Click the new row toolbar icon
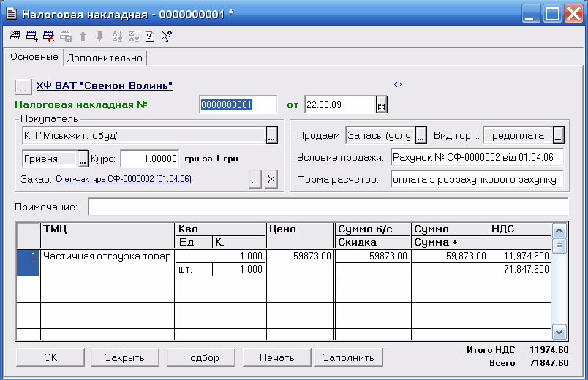Viewport: 588px width, 380px height. 15,35
